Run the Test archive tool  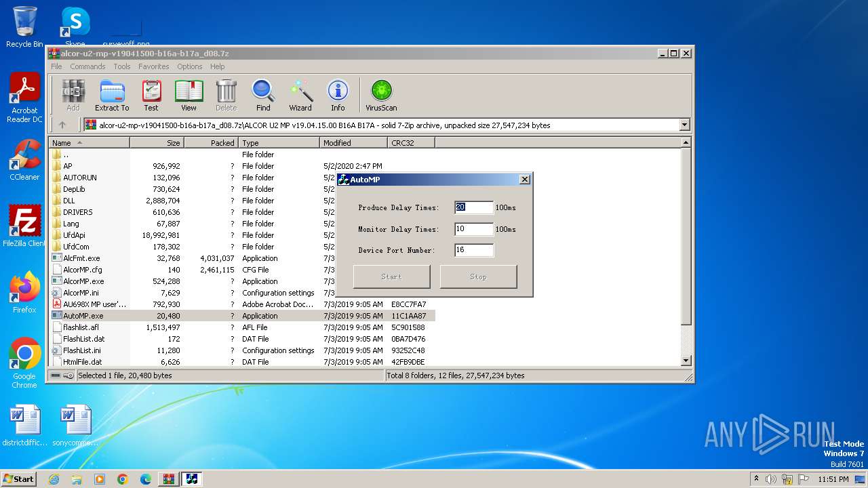coord(151,95)
